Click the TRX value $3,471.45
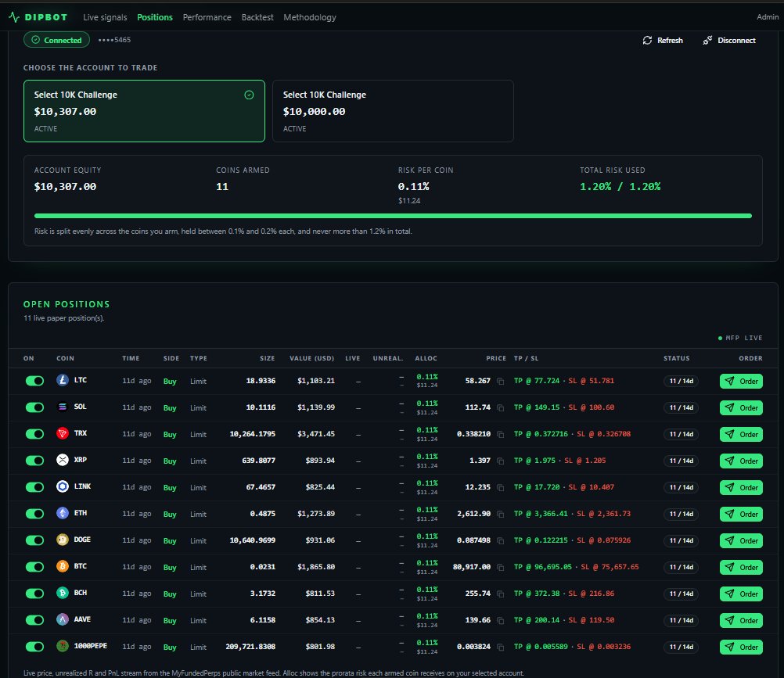The height and width of the screenshot is (678, 784). click(316, 434)
